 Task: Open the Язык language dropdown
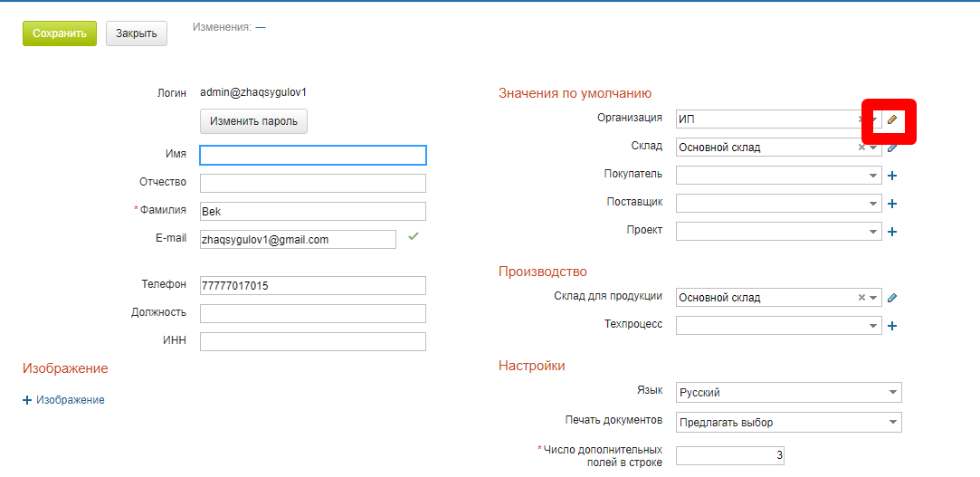tap(789, 393)
